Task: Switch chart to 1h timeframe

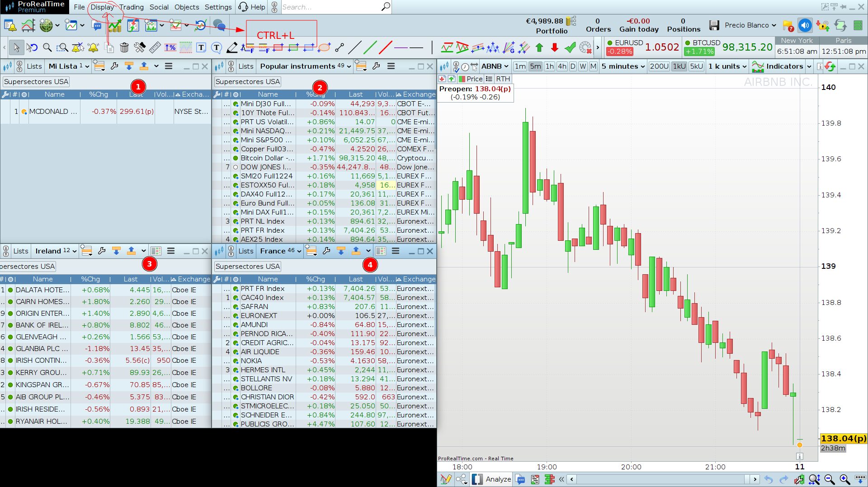Action: point(549,66)
